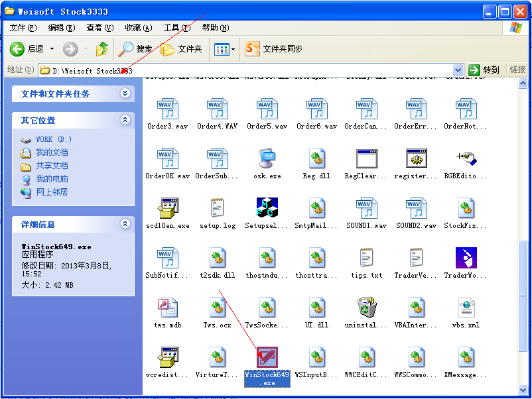
Task: Select the vbs.xml file icon
Action: point(466,308)
